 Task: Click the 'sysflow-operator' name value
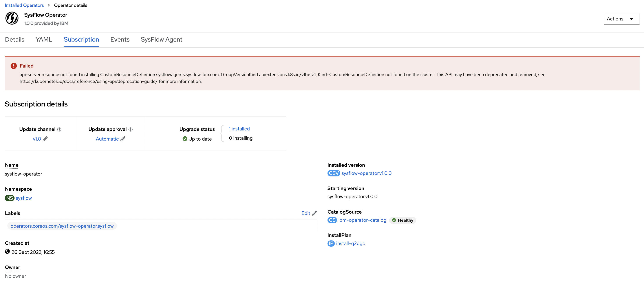click(x=24, y=174)
